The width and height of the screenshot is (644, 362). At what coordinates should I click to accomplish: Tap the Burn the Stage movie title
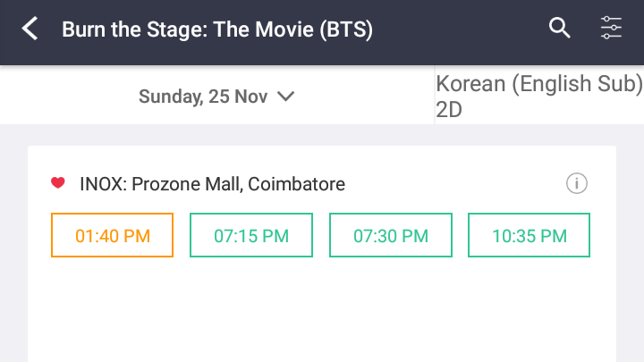coord(216,29)
